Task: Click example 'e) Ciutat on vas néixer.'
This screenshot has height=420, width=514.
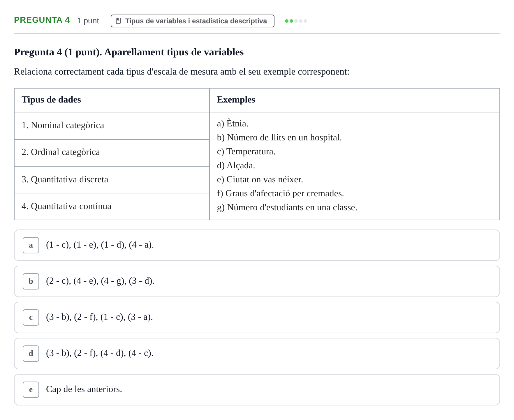Action: coord(260,179)
